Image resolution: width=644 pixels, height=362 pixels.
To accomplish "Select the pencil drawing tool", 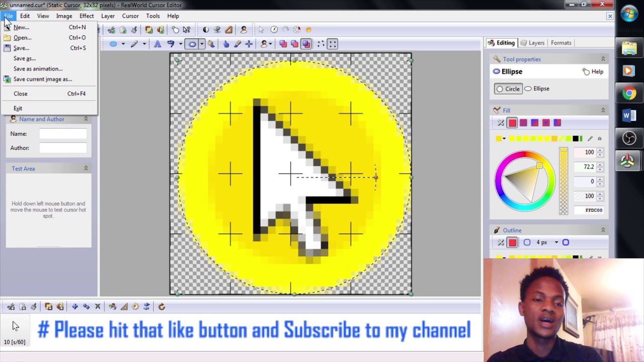I will (x=134, y=44).
